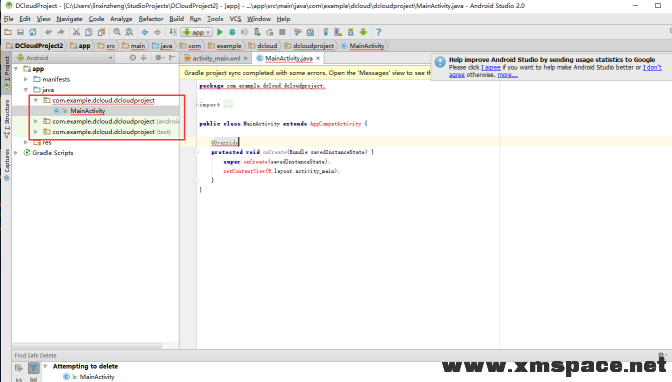The width and height of the screenshot is (672, 382).
Task: Open Structure side tool window
Action: click(7, 119)
